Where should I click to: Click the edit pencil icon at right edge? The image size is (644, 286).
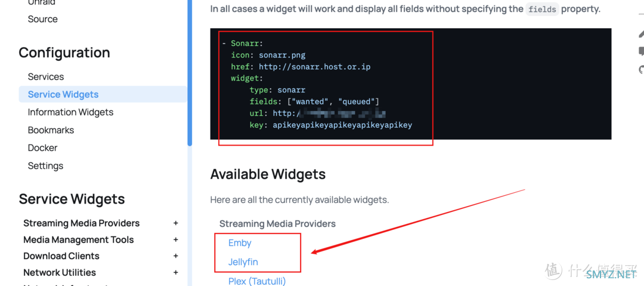(x=641, y=34)
